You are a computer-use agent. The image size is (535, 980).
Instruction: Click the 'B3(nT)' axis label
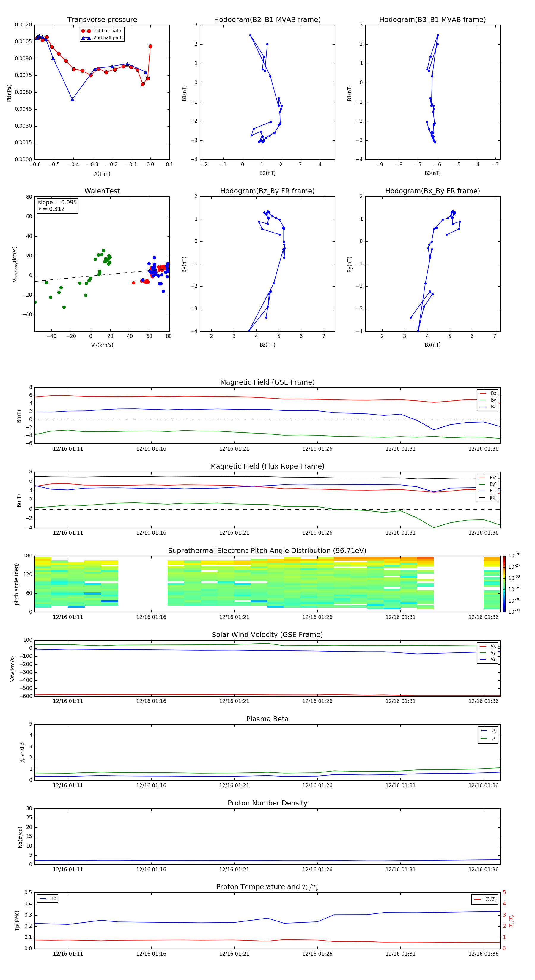(x=432, y=173)
